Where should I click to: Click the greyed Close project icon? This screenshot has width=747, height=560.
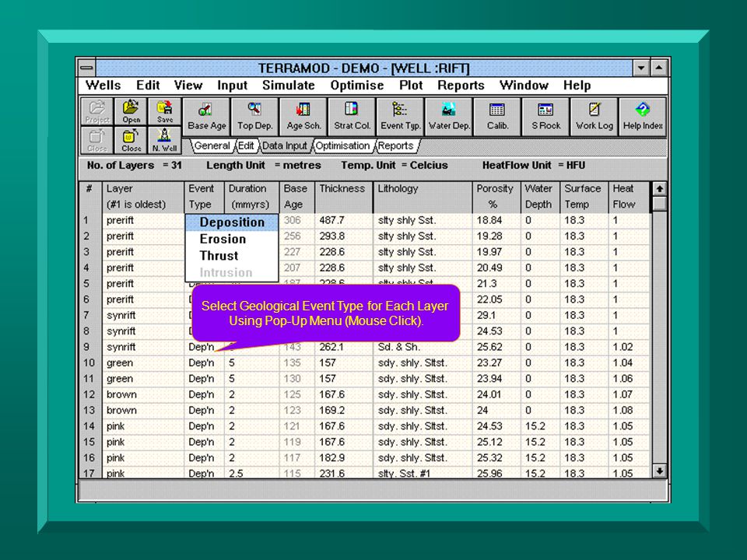(x=97, y=141)
